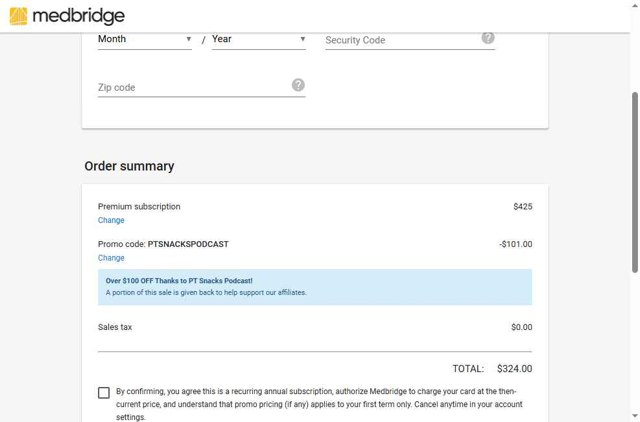Image resolution: width=640 pixels, height=422 pixels.
Task: Click the 'Premium subscription' label
Action: pyautogui.click(x=139, y=207)
